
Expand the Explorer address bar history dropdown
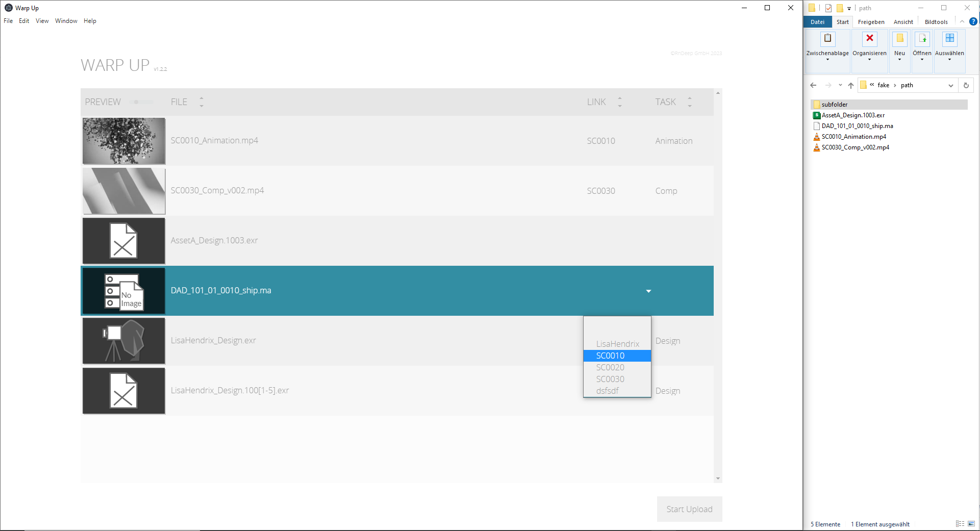pyautogui.click(x=950, y=86)
